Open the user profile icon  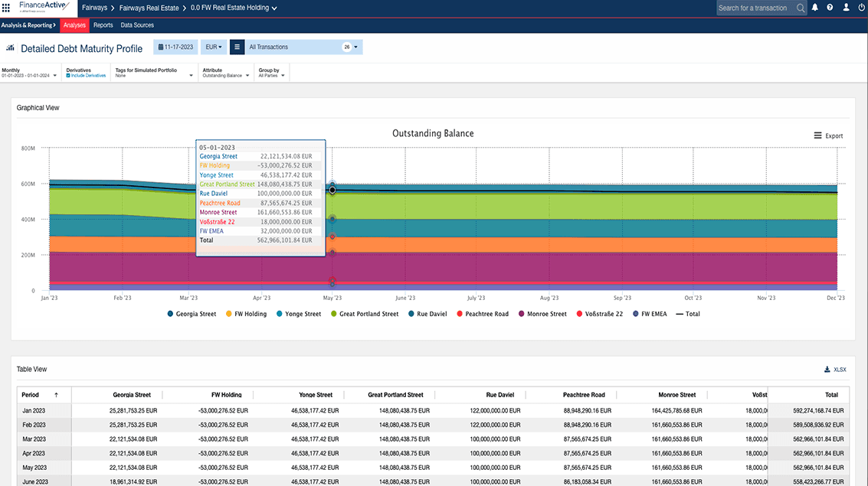click(846, 8)
